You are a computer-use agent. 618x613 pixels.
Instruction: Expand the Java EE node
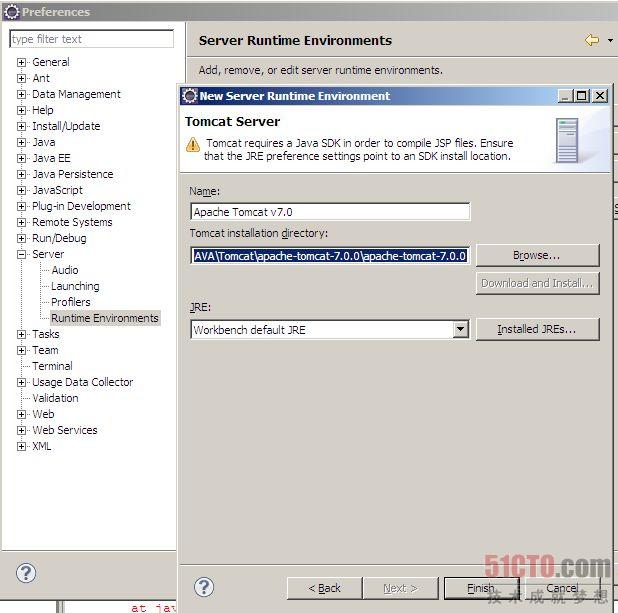click(x=21, y=158)
